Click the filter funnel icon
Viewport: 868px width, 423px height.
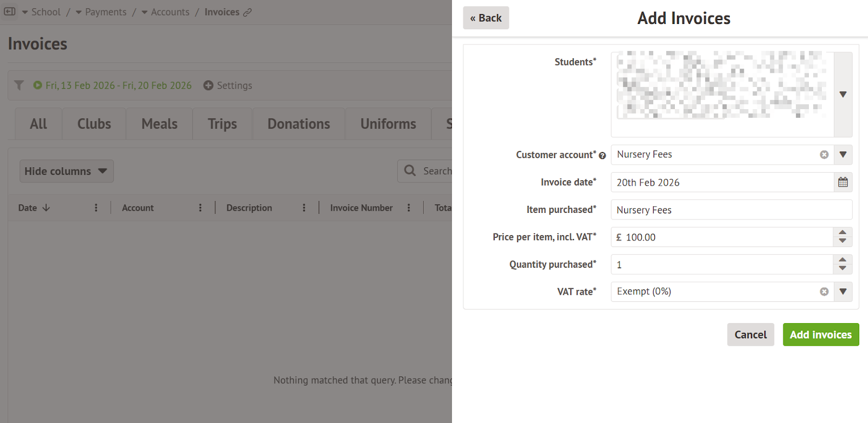19,85
